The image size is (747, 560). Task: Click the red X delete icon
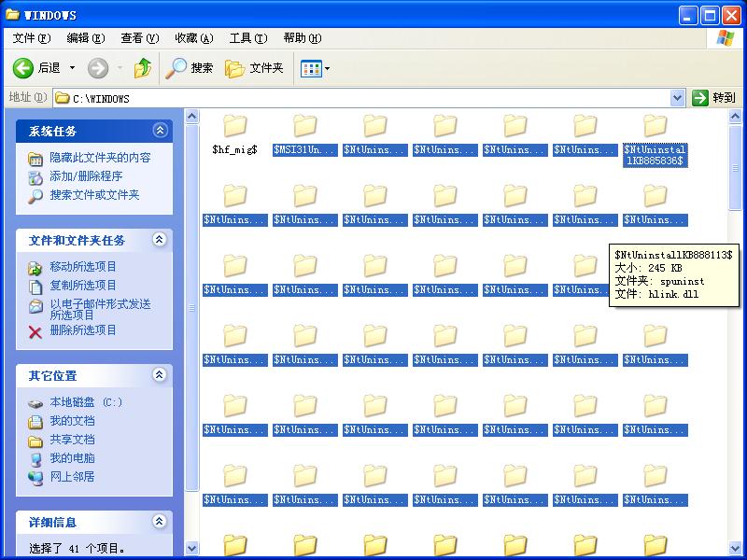[x=35, y=332]
